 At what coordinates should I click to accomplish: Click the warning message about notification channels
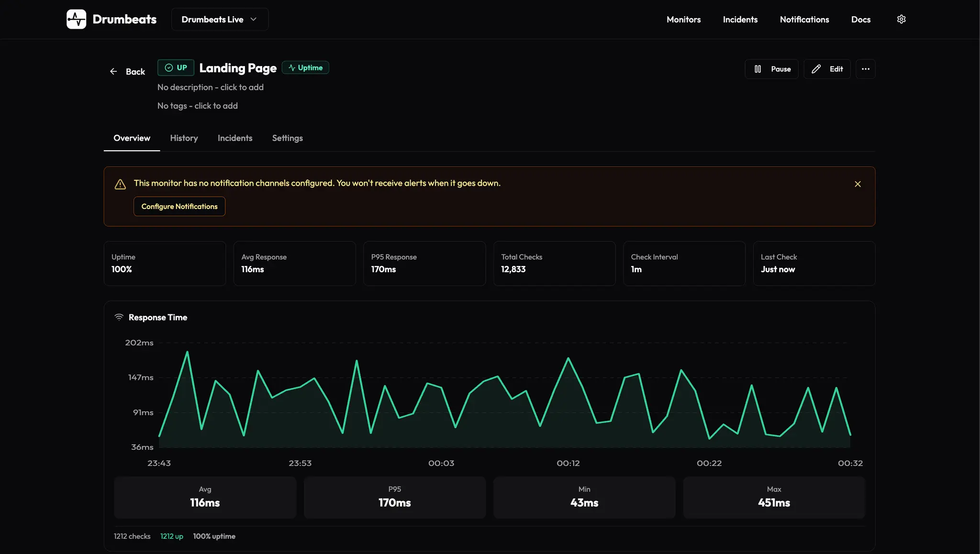point(317,183)
